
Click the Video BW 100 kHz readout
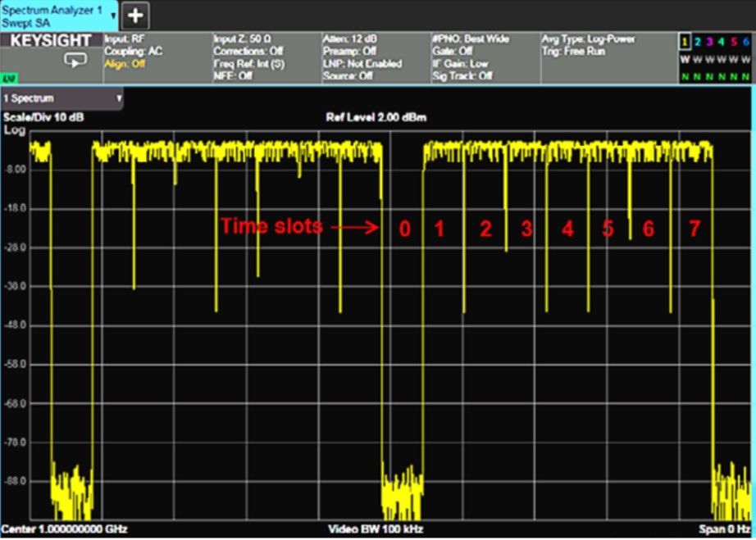tap(375, 529)
